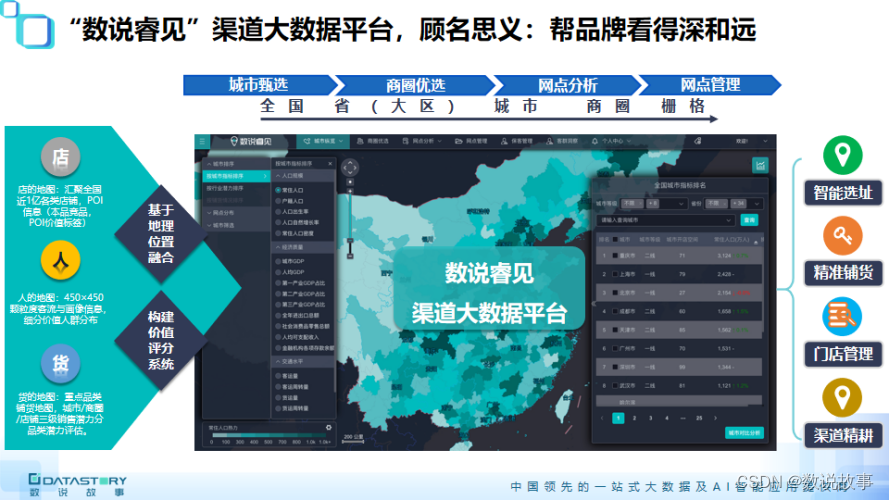Click the gold 渠道精耕 pin icon

[843, 397]
